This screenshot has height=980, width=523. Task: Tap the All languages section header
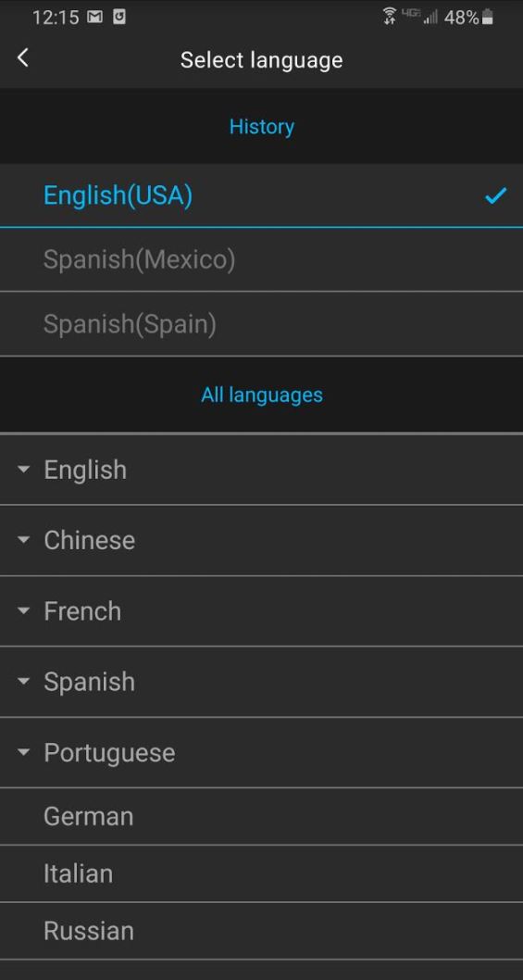click(x=262, y=395)
